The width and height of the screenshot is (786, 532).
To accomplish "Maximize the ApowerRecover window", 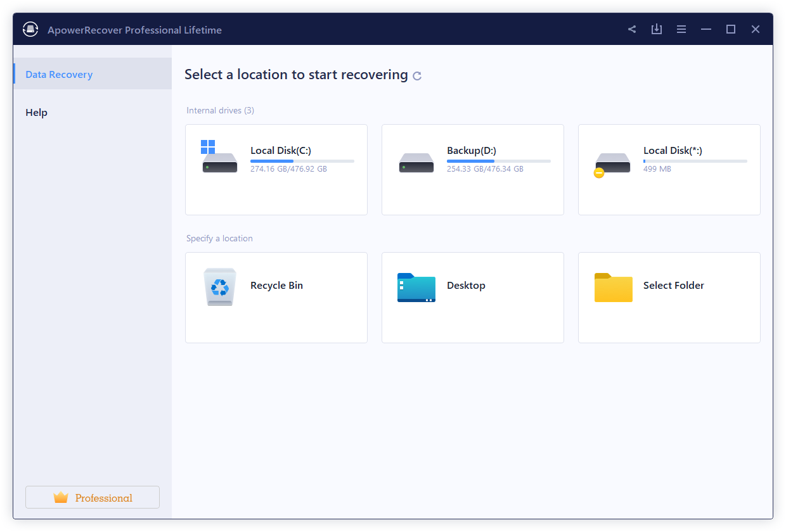I will coord(731,29).
